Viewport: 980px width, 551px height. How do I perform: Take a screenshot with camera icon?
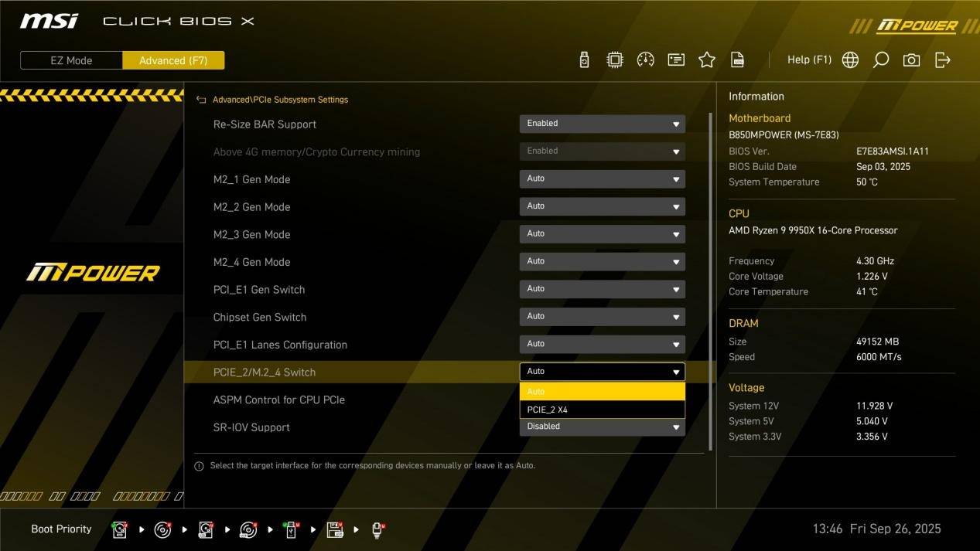pyautogui.click(x=912, y=60)
